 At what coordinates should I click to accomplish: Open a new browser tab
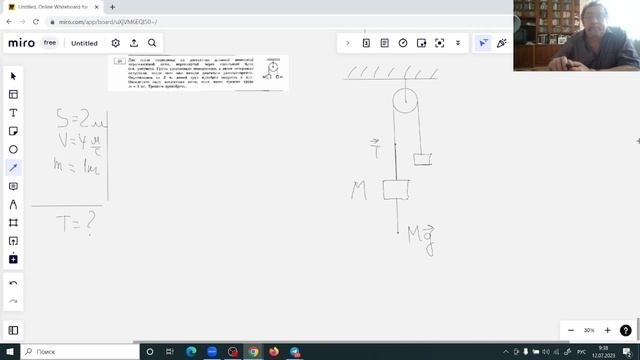(x=112, y=7)
